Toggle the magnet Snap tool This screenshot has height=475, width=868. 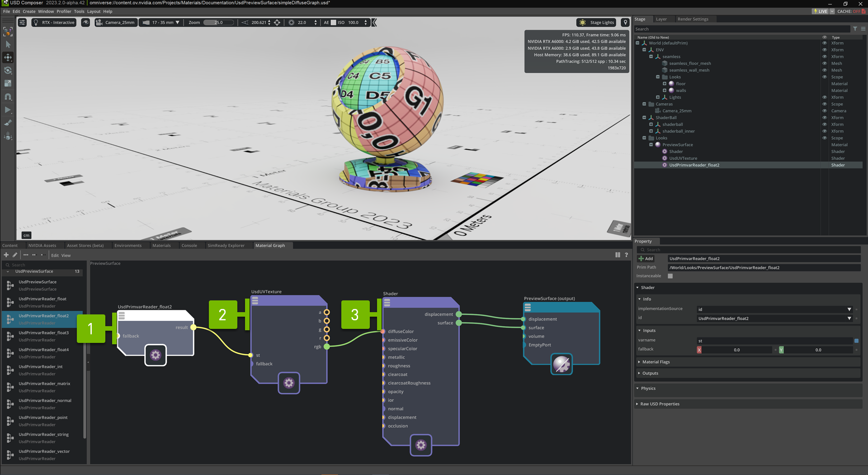pos(8,97)
